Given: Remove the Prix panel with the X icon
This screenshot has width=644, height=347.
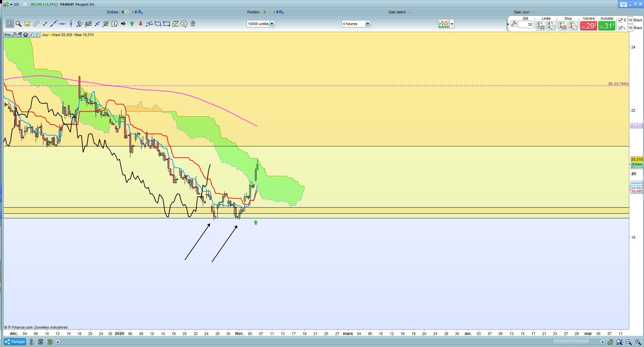Looking at the screenshot, I should pyautogui.click(x=25, y=35).
